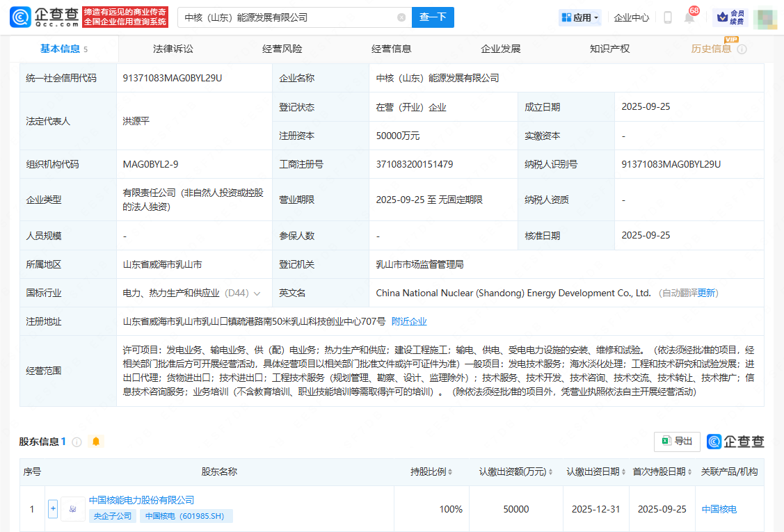Open the 应用 dropdown menu
784x532 pixels.
click(579, 17)
